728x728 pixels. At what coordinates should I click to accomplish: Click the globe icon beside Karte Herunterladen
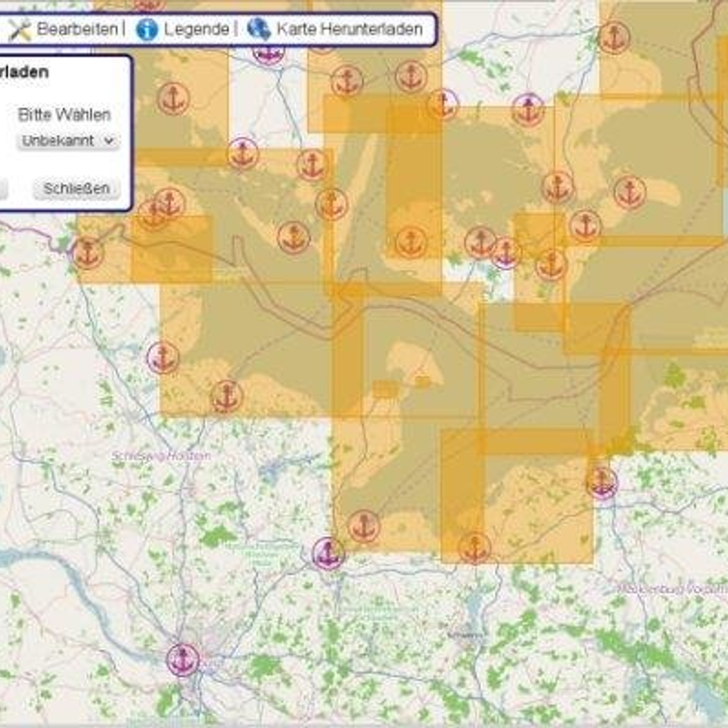point(259,29)
